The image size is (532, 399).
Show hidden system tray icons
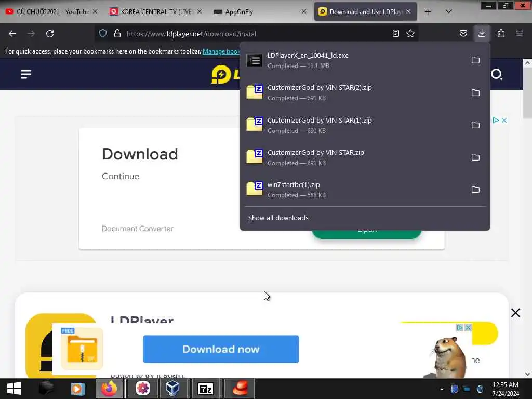pyautogui.click(x=442, y=389)
